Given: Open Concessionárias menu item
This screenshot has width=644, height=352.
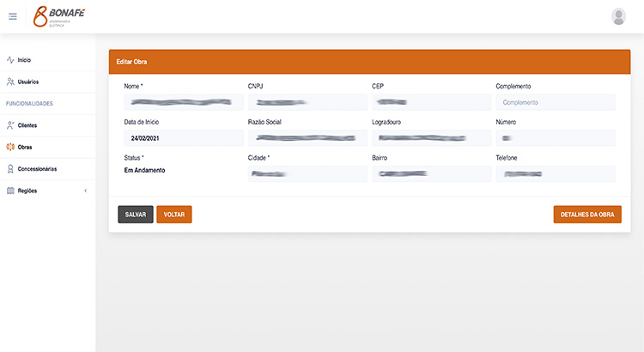Looking at the screenshot, I should pyautogui.click(x=47, y=169).
